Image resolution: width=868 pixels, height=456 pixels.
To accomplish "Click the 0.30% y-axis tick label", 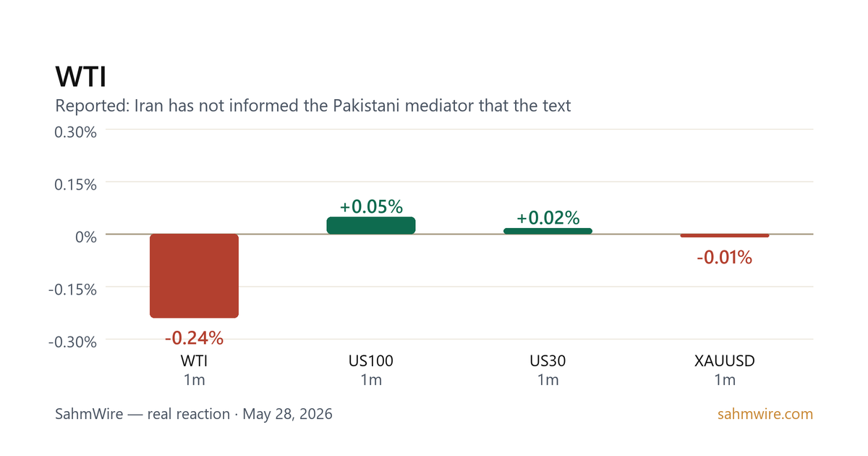I will pos(76,132).
